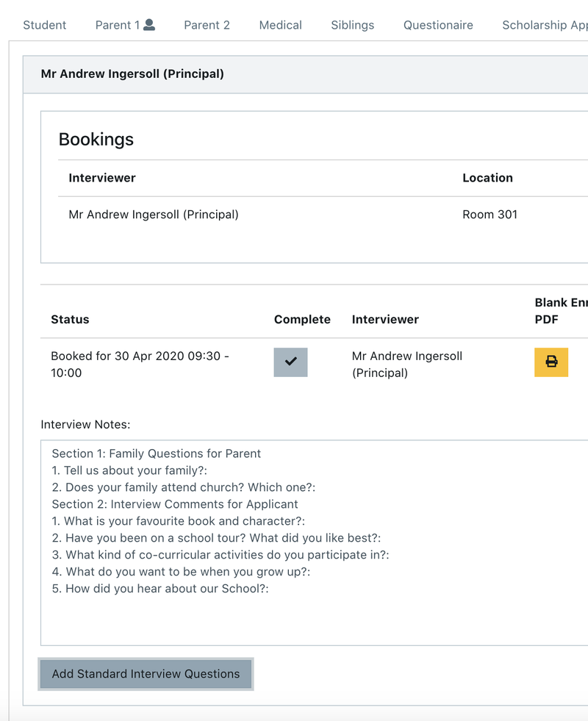Screen dimensions: 588x721
Task: Open the Scholarship App tab
Action: [x=545, y=25]
